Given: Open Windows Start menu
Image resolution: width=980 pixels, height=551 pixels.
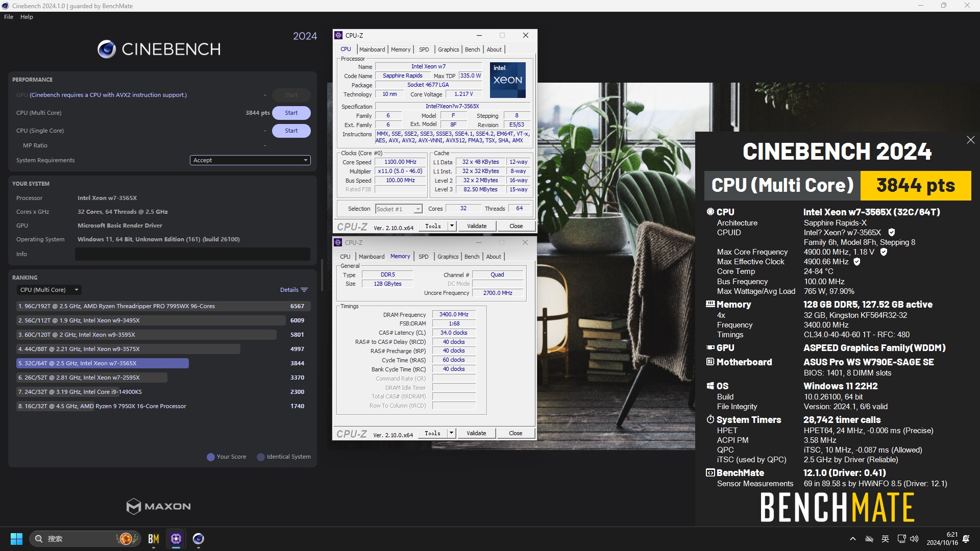Looking at the screenshot, I should pyautogui.click(x=16, y=539).
